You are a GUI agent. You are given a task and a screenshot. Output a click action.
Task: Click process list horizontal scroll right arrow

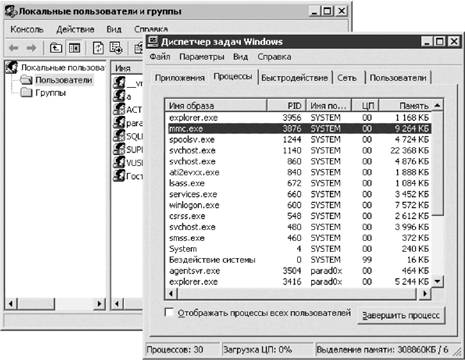(425, 294)
